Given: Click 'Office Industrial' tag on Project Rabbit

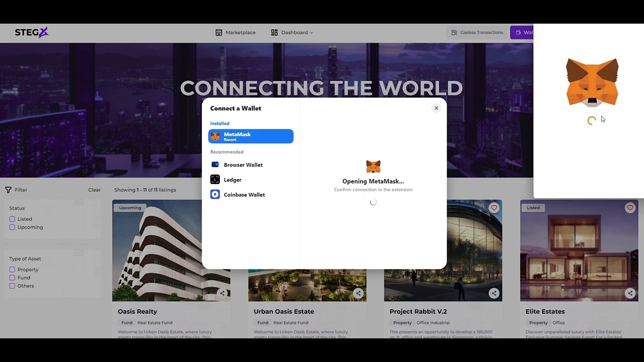Looking at the screenshot, I should pyautogui.click(x=433, y=323).
